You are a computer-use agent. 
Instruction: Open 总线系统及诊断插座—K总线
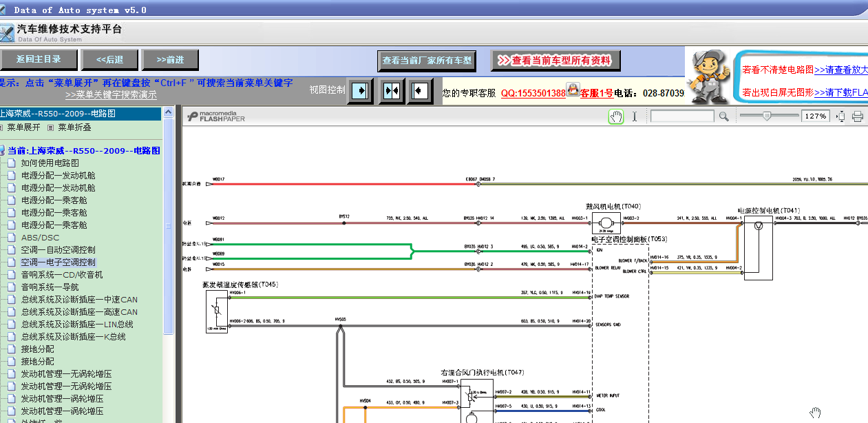coord(73,337)
